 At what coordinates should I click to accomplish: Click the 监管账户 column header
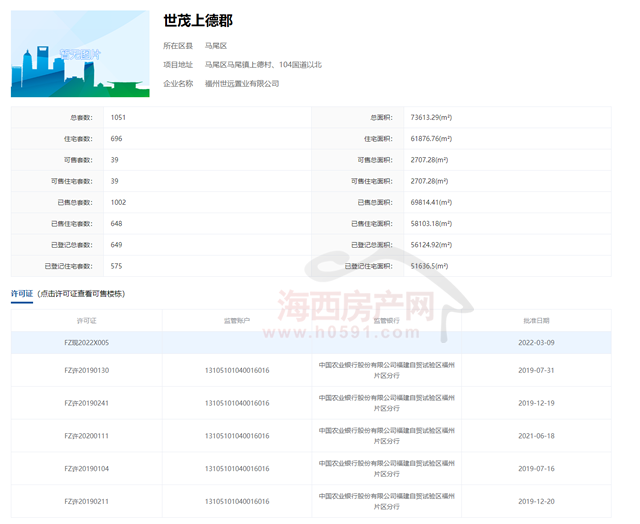pos(237,321)
